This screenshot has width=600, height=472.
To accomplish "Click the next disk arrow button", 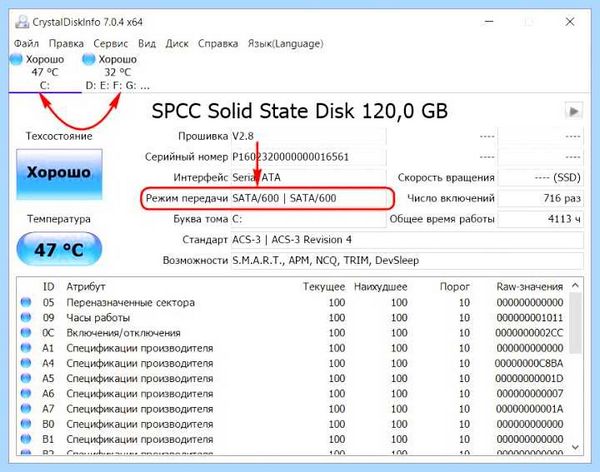I will pyautogui.click(x=574, y=111).
